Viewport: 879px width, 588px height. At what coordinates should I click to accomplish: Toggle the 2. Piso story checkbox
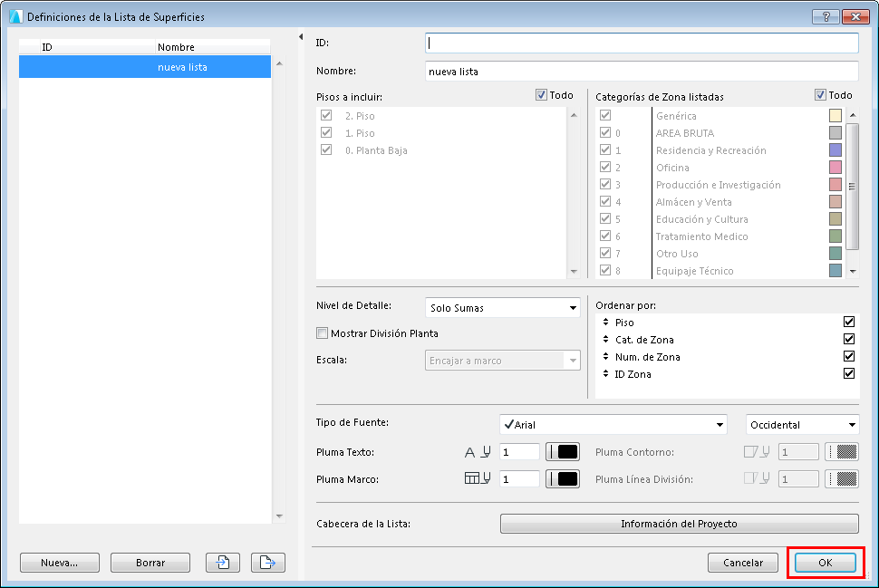click(x=326, y=115)
